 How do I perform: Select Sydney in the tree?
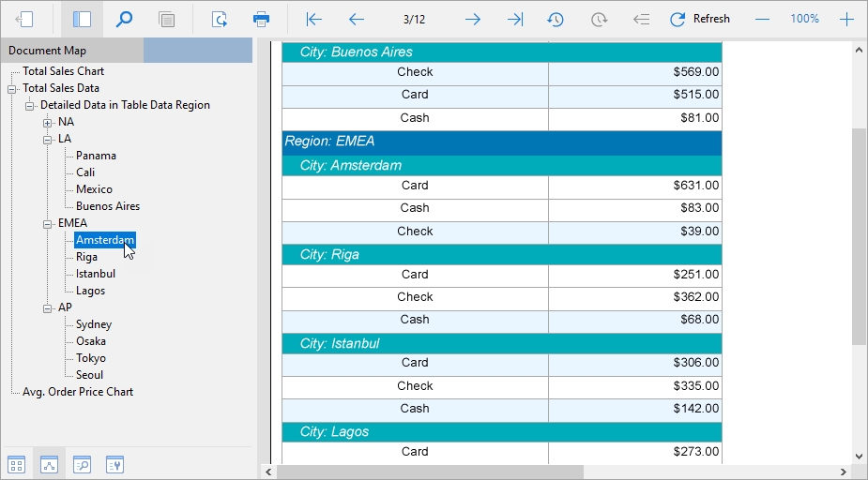click(94, 324)
